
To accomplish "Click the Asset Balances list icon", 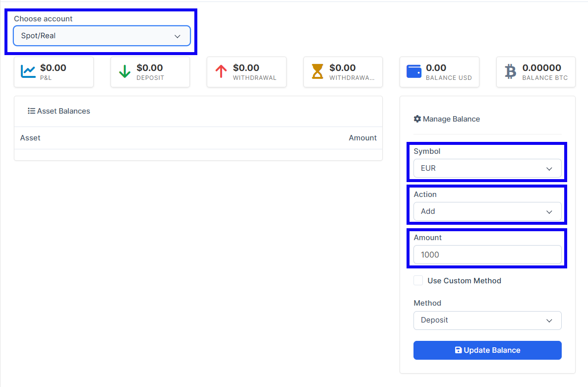I will [x=32, y=111].
